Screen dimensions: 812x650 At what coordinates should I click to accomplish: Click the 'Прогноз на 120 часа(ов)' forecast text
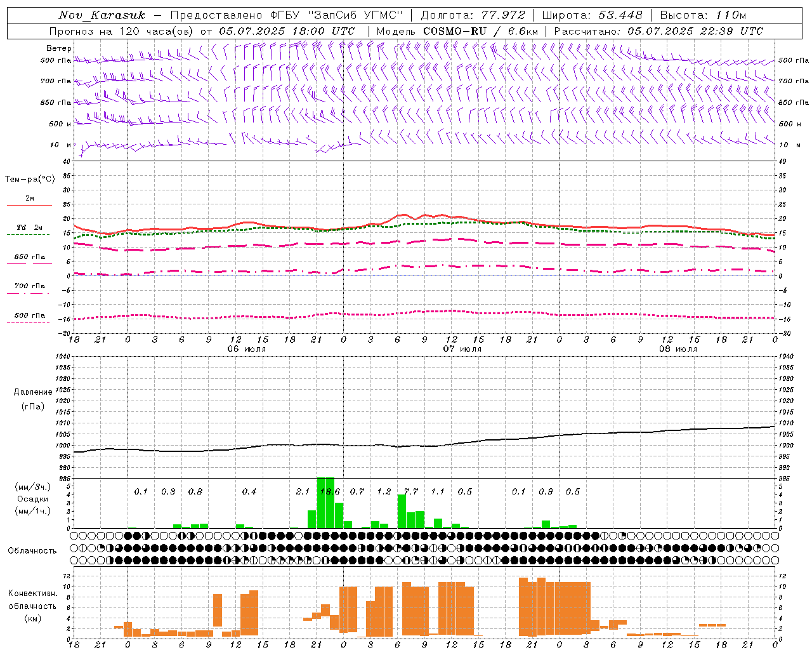[x=122, y=31]
